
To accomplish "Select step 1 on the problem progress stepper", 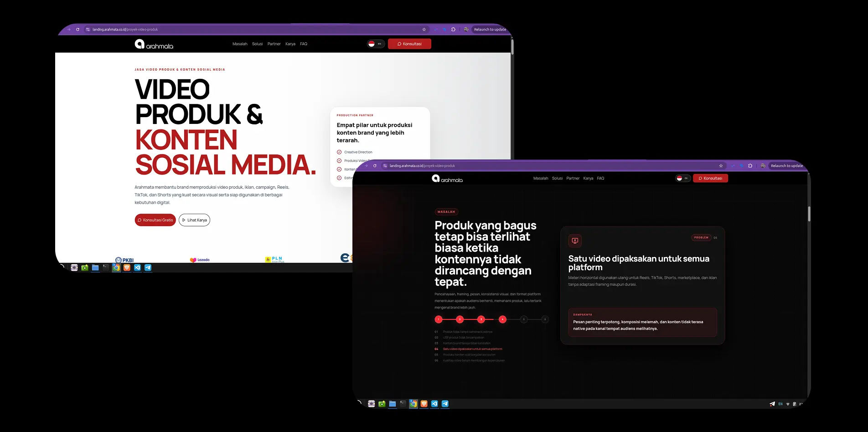I will (439, 319).
